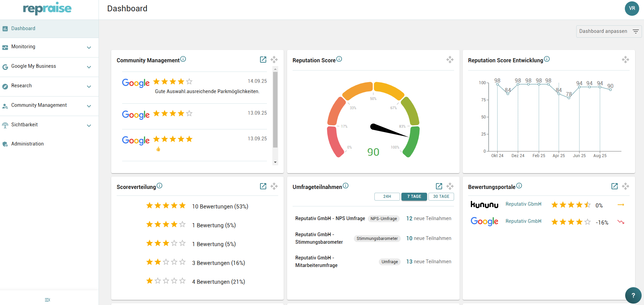Open Reputativ GbmH kununu link
Image resolution: width=644 pixels, height=305 pixels.
coord(523,204)
